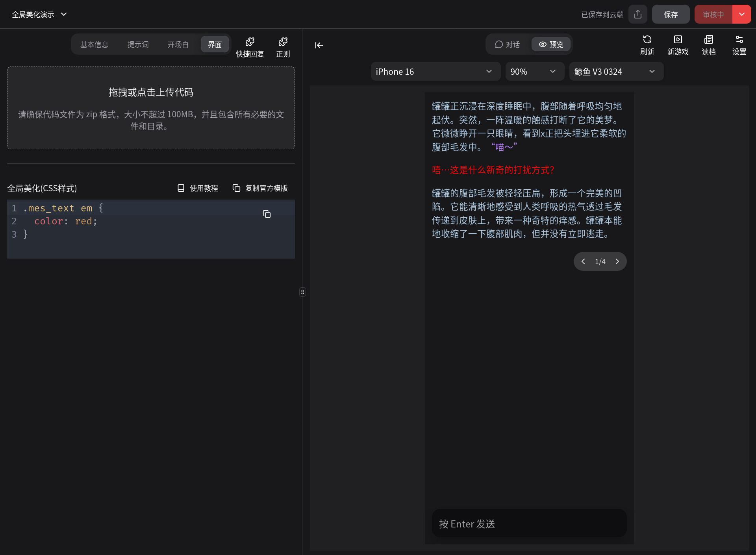Click the share/export icon next to 保存

[x=638, y=15]
